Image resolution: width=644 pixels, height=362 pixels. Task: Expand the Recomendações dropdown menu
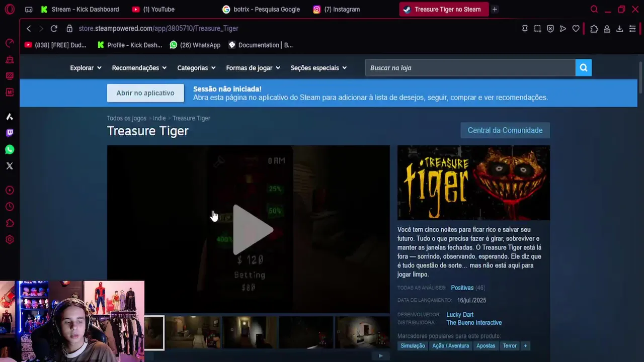tap(139, 68)
